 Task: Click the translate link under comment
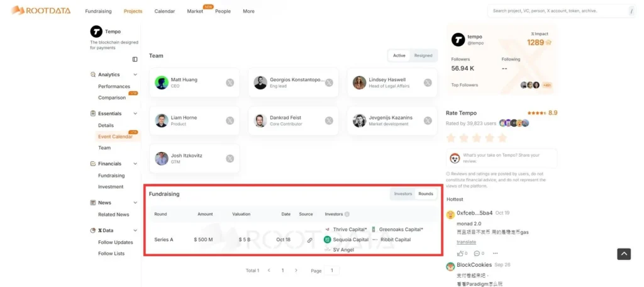pyautogui.click(x=466, y=242)
